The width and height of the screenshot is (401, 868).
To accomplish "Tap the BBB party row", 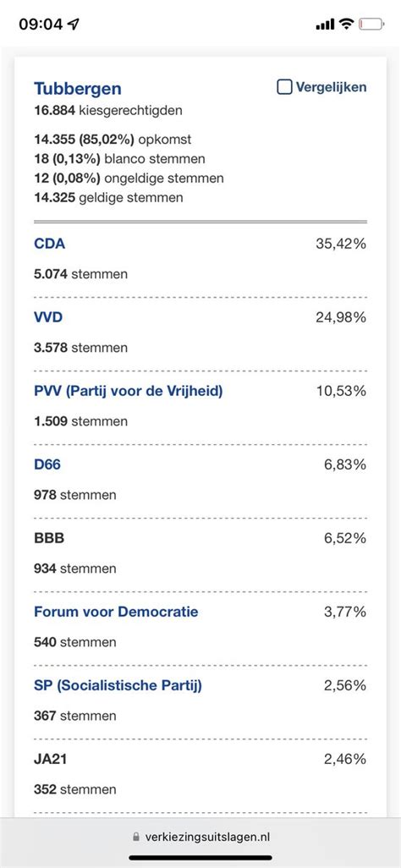I will (x=200, y=552).
